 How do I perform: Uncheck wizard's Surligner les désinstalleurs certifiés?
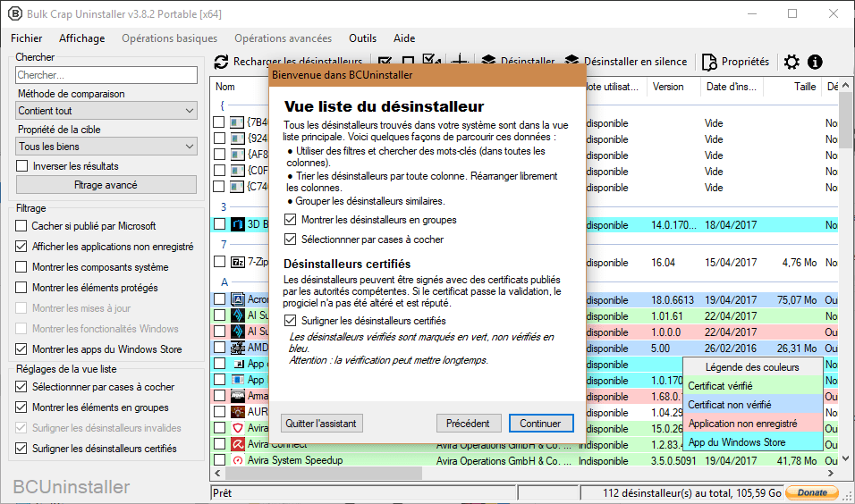(290, 321)
